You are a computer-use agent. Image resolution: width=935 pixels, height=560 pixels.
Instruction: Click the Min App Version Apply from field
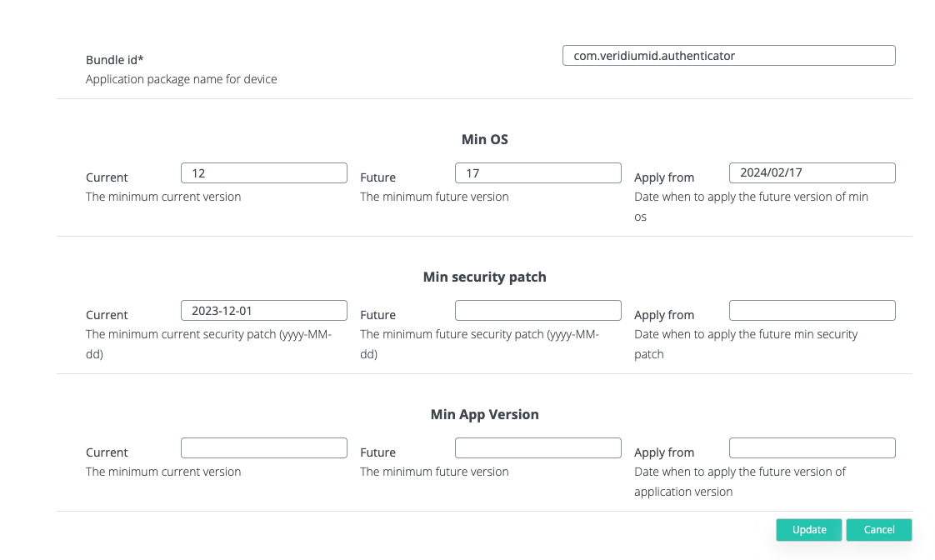pyautogui.click(x=812, y=448)
